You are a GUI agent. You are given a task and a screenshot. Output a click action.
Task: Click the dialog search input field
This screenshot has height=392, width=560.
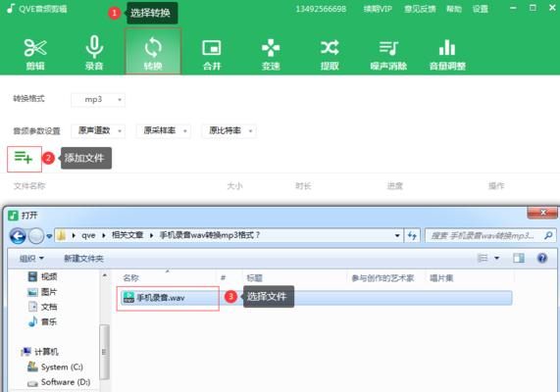pos(484,235)
